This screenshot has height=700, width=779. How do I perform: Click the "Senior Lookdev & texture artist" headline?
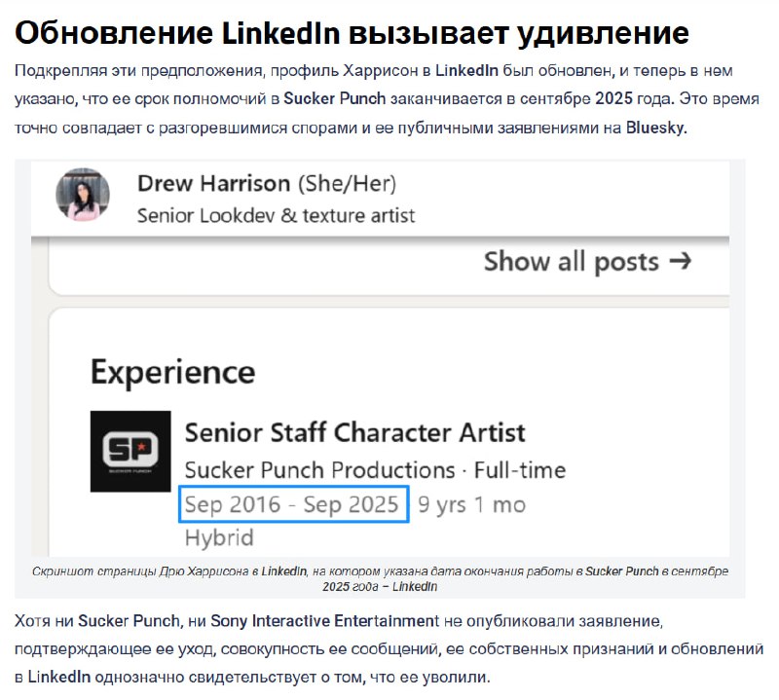(x=277, y=214)
